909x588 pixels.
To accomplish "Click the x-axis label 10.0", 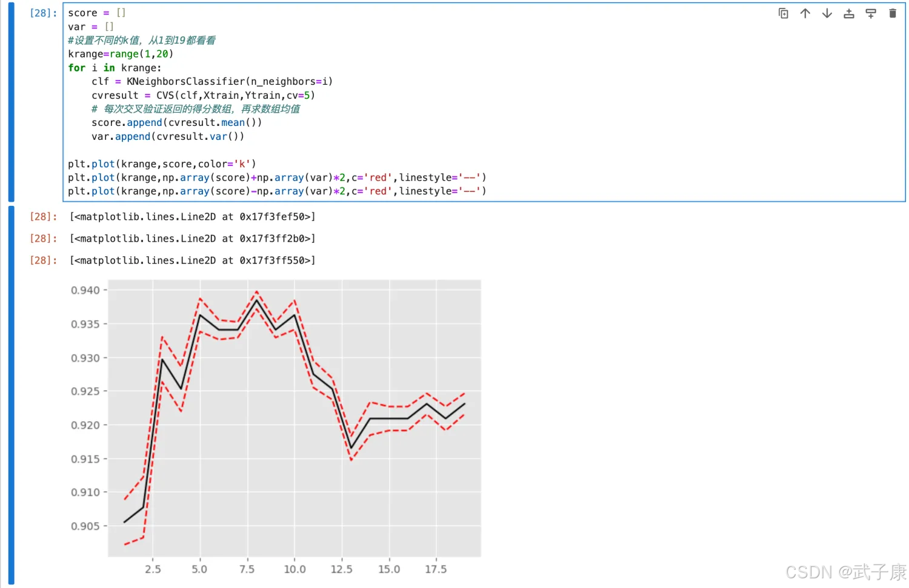I will [x=295, y=569].
